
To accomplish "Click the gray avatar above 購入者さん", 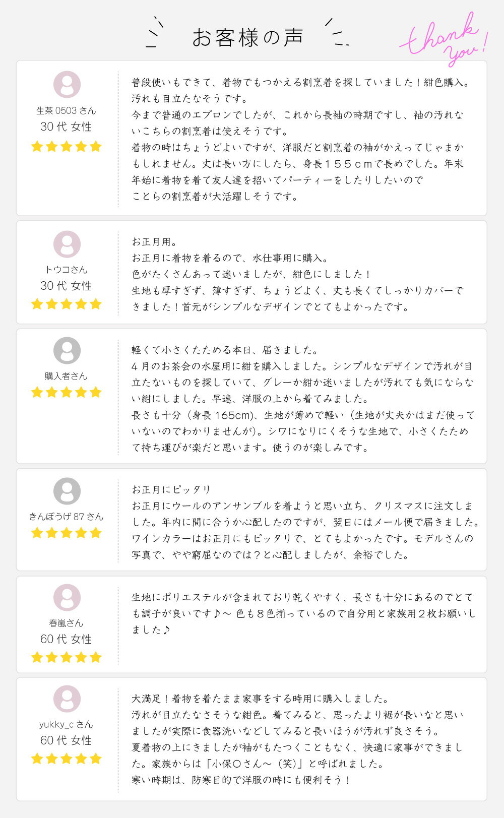I will coord(67,351).
